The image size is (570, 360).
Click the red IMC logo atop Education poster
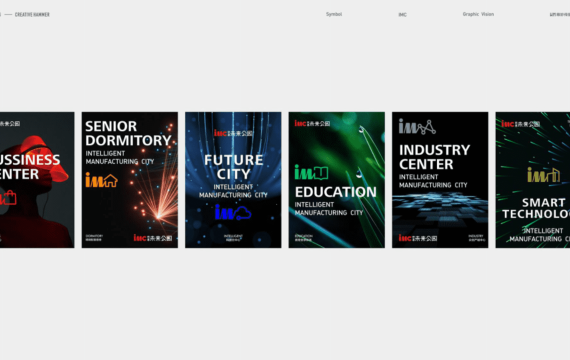click(312, 123)
